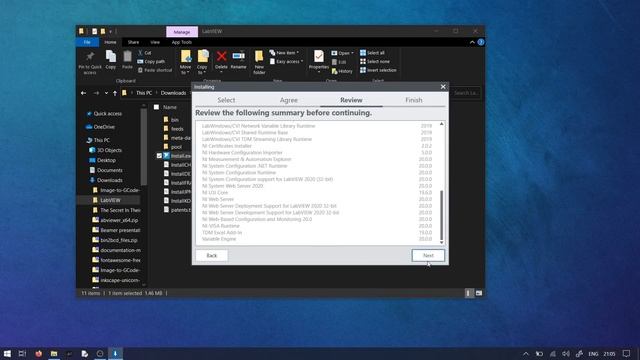Click Downloads in the address bar

173,93
